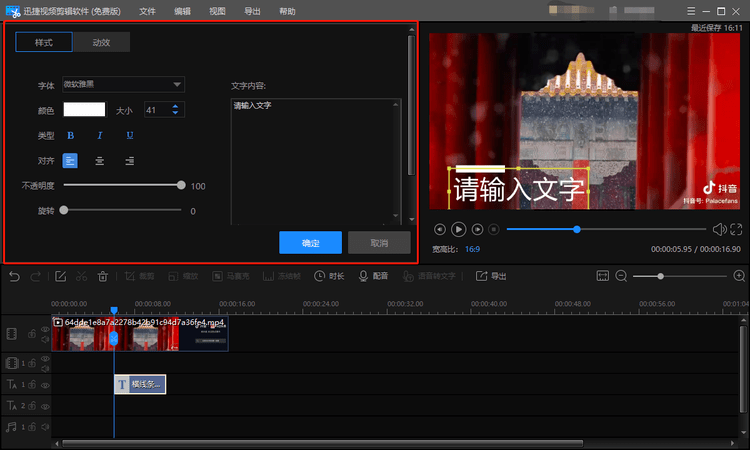Toggle underline text type U
750x450 pixels.
pos(130,135)
